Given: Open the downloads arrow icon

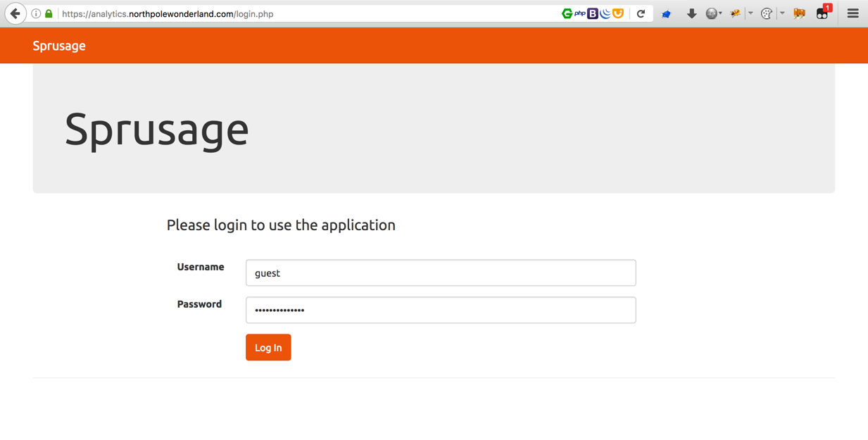Looking at the screenshot, I should [691, 13].
